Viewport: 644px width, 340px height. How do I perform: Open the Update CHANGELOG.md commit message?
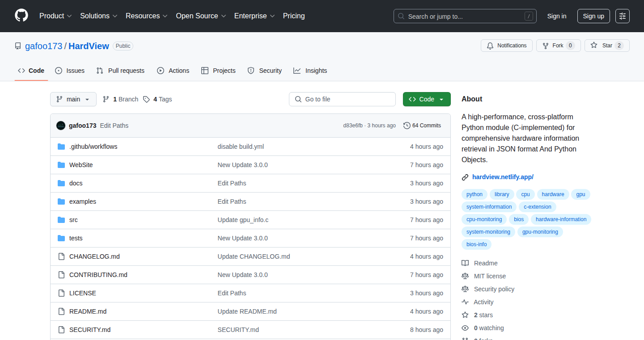(x=254, y=256)
